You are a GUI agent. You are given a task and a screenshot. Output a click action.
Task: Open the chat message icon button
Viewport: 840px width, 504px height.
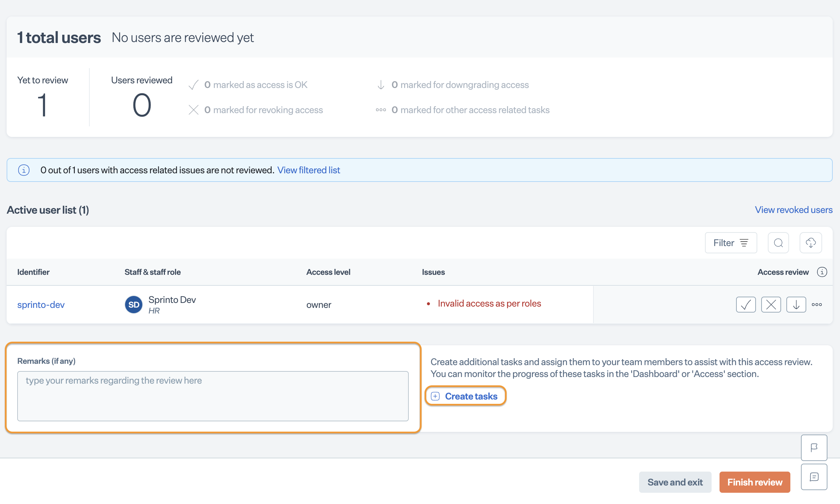(814, 477)
